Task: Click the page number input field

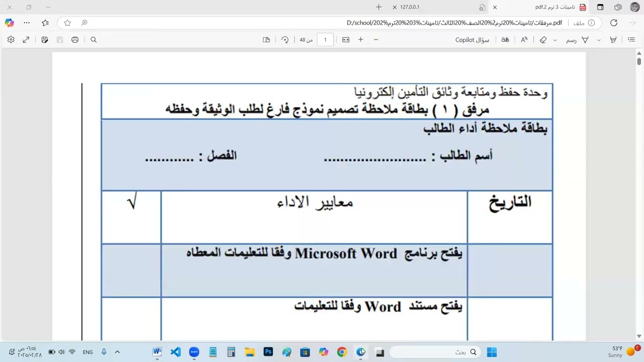Action: tap(325, 40)
